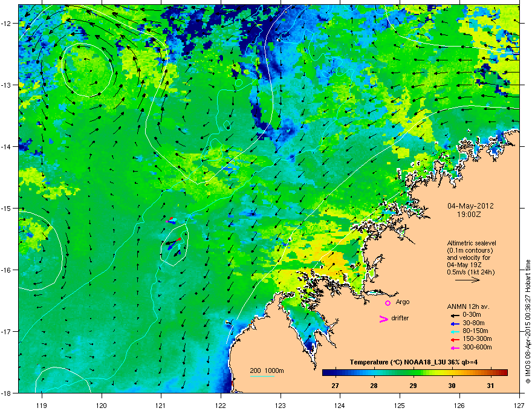
Task: Click the longitude axis label 119
Action: click(x=42, y=405)
